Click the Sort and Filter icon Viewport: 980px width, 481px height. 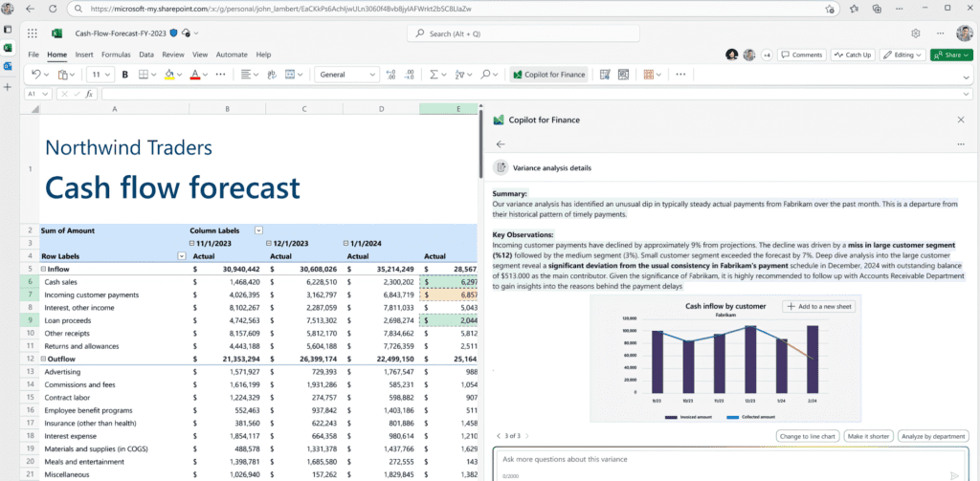[x=460, y=75]
